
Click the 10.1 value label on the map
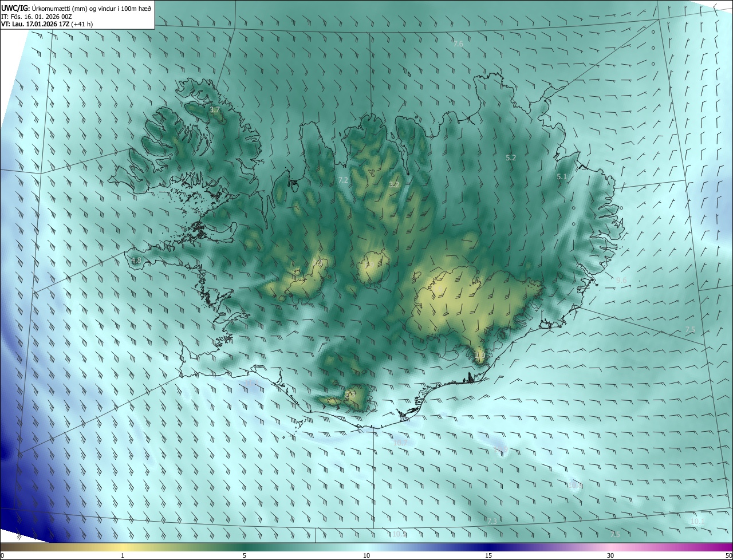(x=697, y=521)
